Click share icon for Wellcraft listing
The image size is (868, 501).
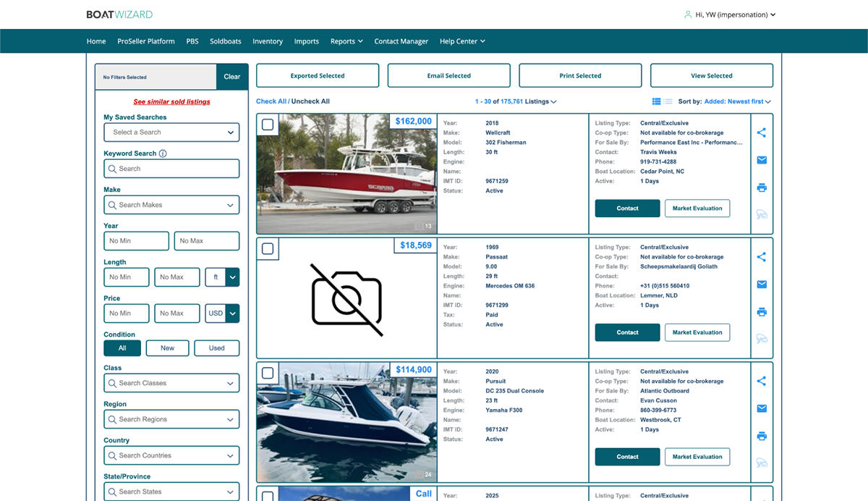click(x=761, y=132)
